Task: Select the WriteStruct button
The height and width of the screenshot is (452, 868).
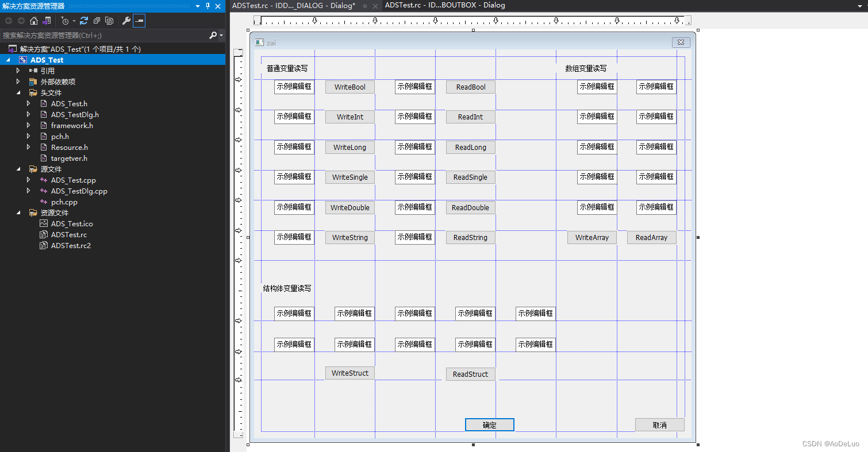Action: coord(350,373)
